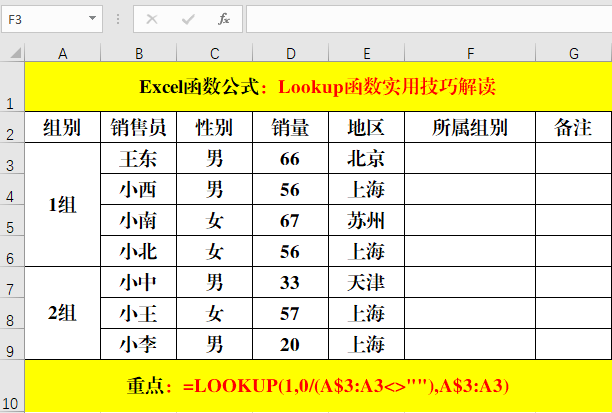This screenshot has width=612, height=413.
Task: Click the '上海' cell in 小李's row
Action: (367, 344)
